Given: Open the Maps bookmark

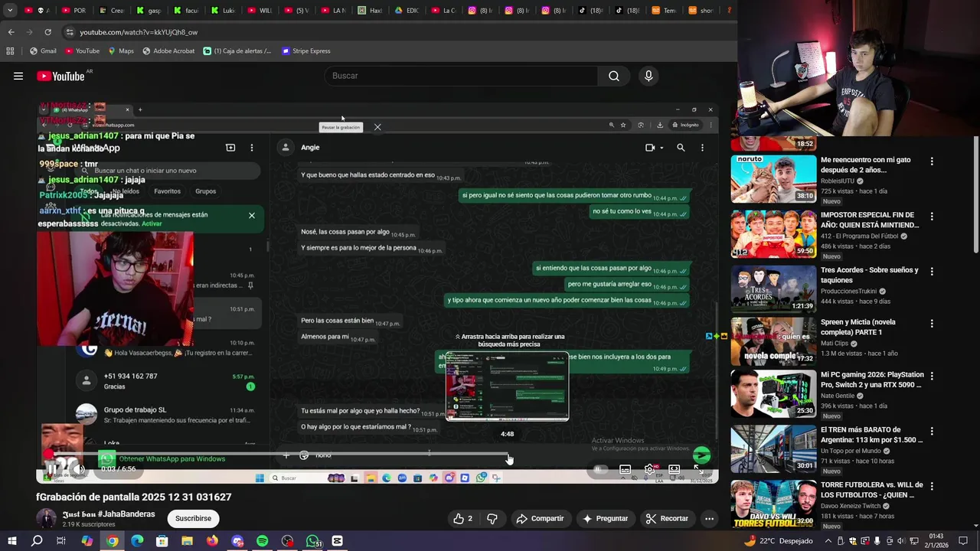Looking at the screenshot, I should click(x=121, y=51).
